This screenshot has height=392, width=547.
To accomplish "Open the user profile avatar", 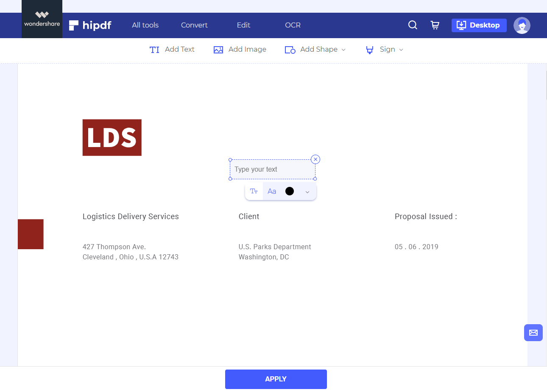I will pyautogui.click(x=522, y=25).
